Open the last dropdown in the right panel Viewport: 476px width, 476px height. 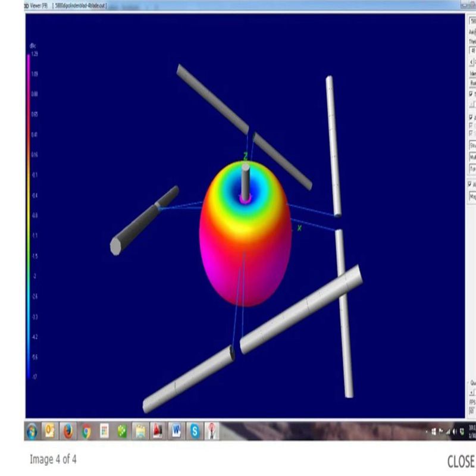472,195
